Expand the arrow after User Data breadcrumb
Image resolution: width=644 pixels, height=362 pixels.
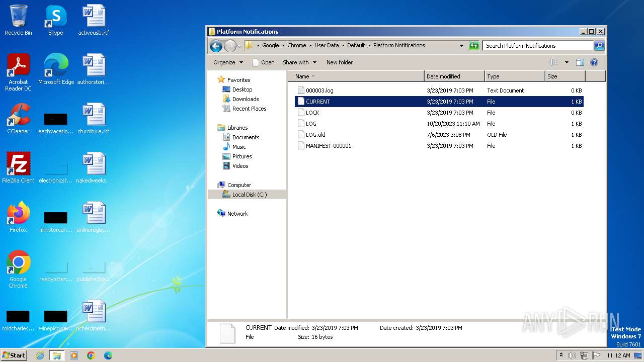coord(343,45)
